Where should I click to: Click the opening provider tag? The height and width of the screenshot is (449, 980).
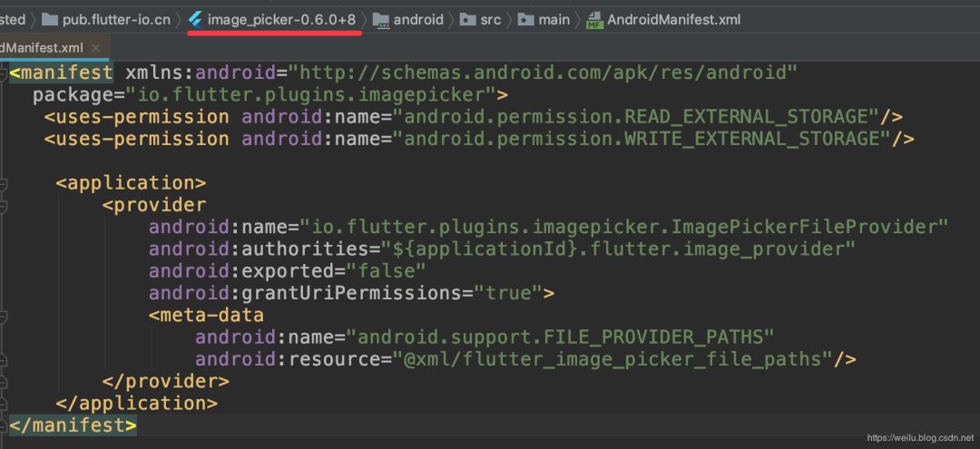(x=153, y=205)
